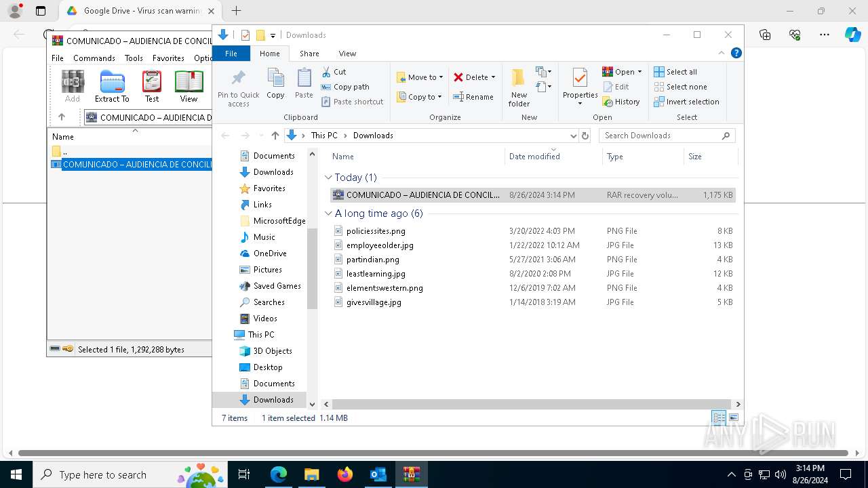
Task: Open Copy to dropdown
Action: click(x=420, y=97)
